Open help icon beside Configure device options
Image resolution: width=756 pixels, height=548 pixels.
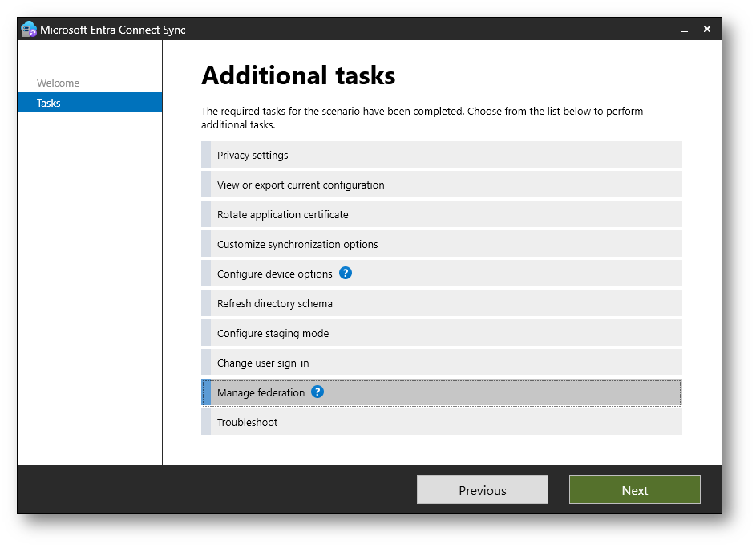coord(346,274)
